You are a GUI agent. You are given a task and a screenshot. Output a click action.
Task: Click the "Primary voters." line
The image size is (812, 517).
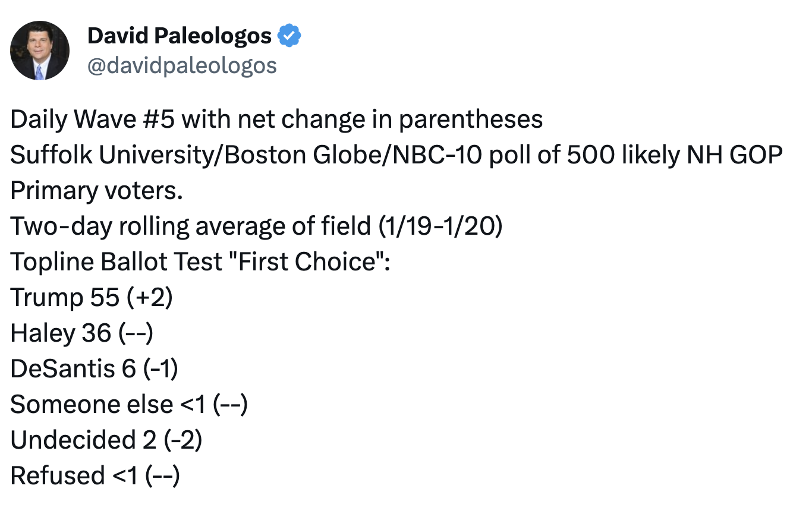[97, 191]
